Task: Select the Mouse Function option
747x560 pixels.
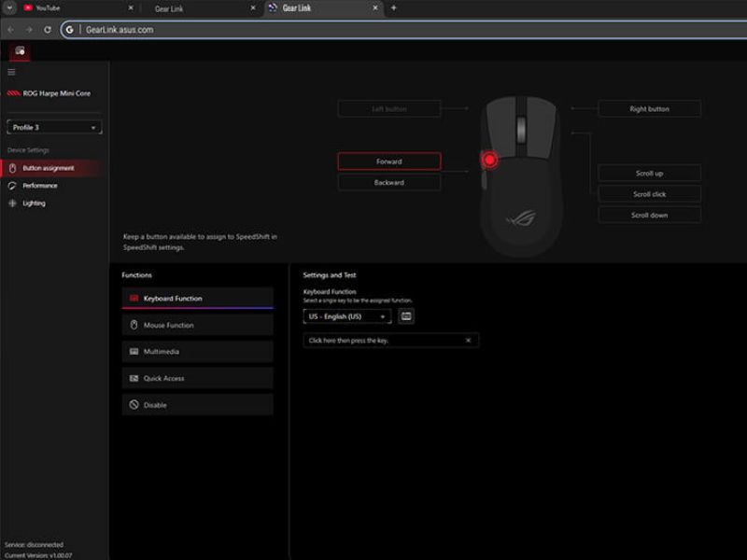Action: (184, 324)
